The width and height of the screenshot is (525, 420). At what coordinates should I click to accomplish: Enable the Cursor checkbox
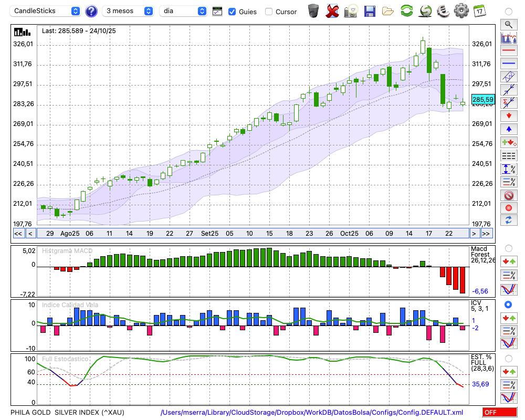click(x=268, y=12)
